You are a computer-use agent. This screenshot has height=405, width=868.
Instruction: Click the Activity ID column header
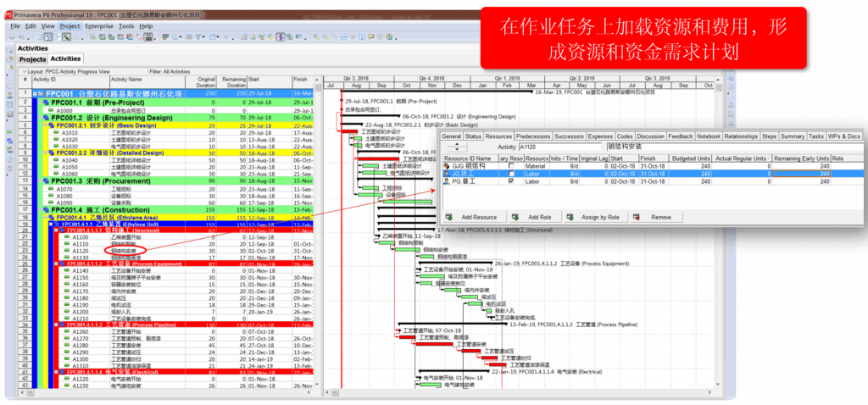[x=70, y=83]
